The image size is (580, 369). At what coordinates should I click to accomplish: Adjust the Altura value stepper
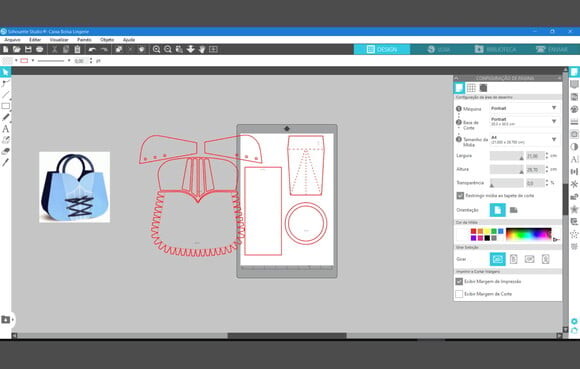[x=547, y=169]
